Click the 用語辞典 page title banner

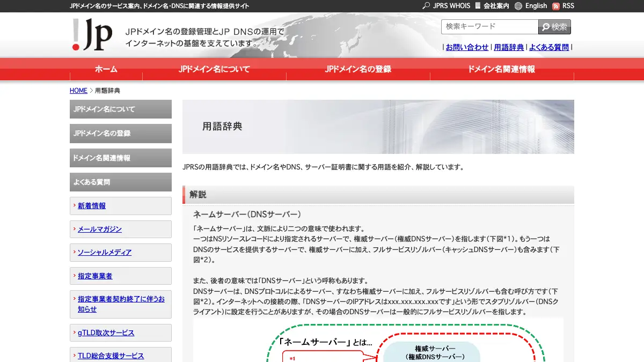[378, 127]
